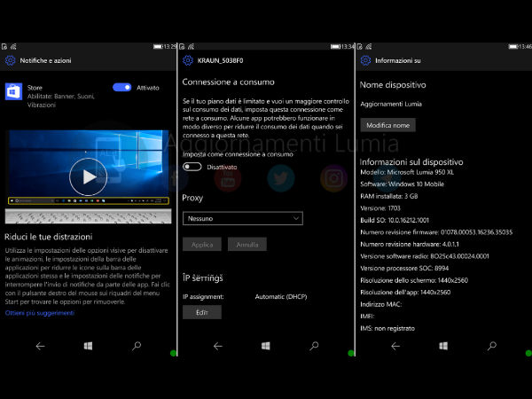
Task: Tap the settings gear beside Informazioni su
Action: [x=364, y=60]
